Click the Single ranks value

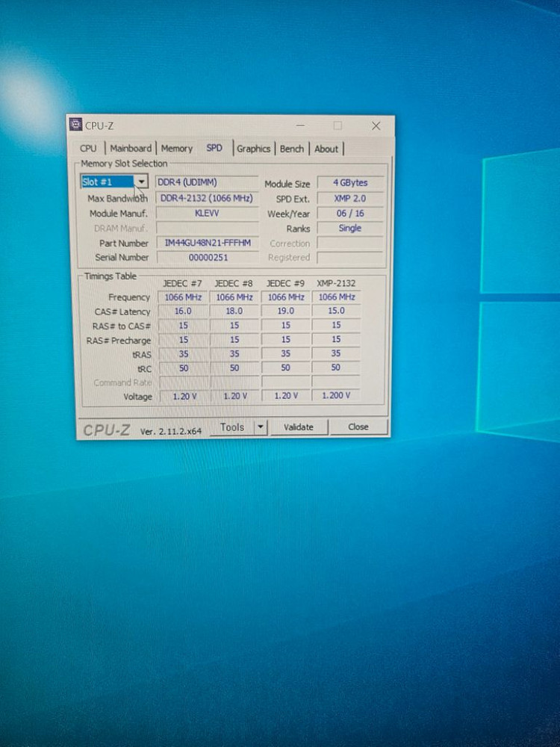(350, 228)
